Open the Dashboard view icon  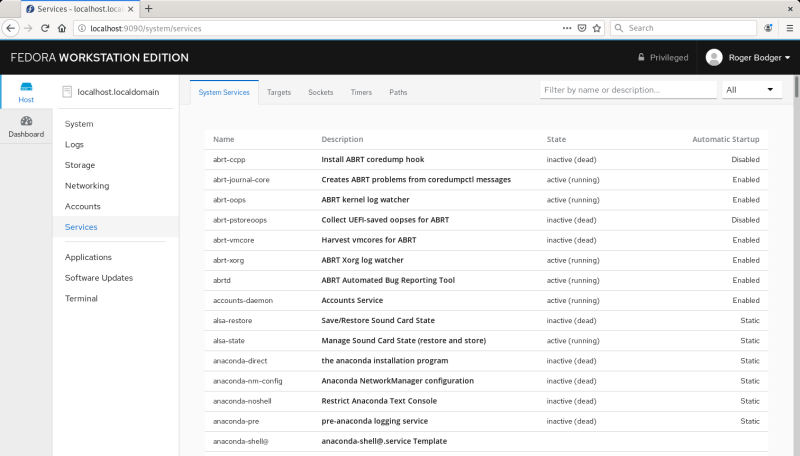tap(26, 126)
